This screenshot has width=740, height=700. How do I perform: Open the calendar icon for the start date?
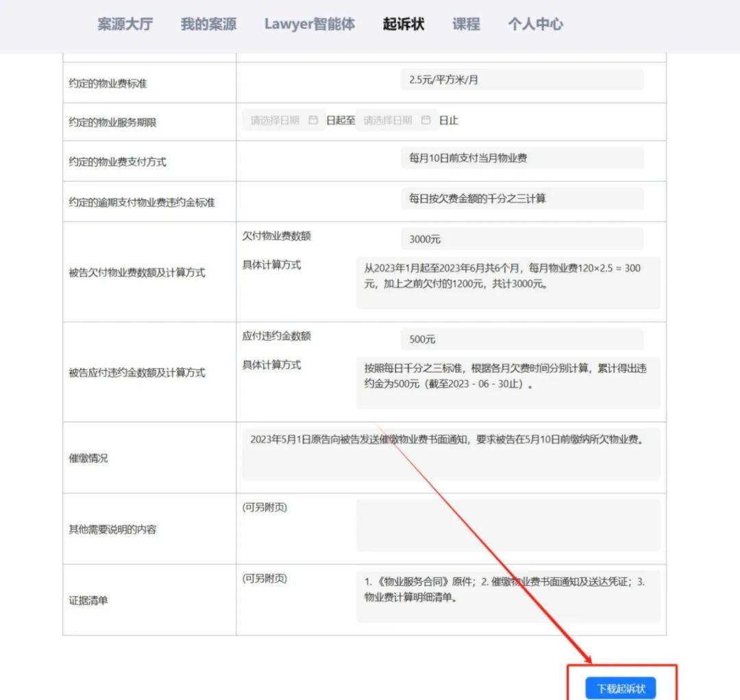point(313,119)
